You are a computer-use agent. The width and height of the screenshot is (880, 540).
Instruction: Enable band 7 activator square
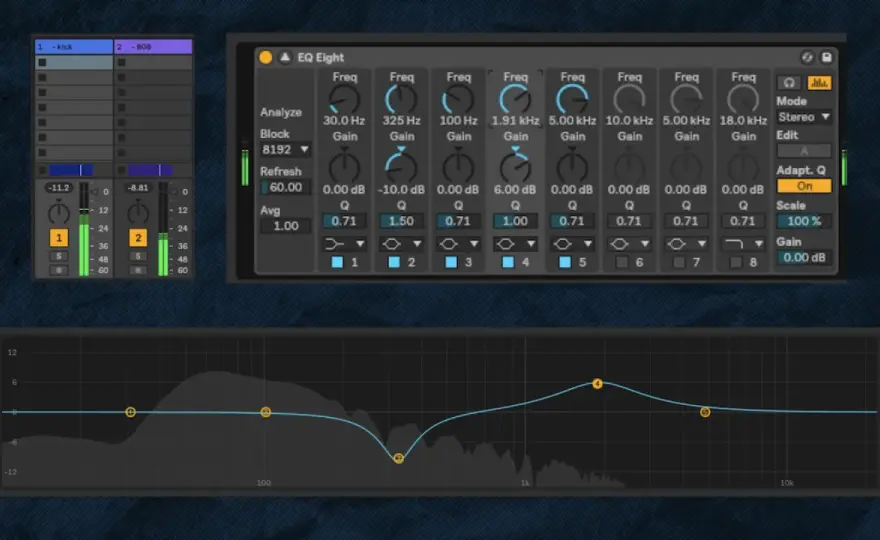[x=679, y=262]
